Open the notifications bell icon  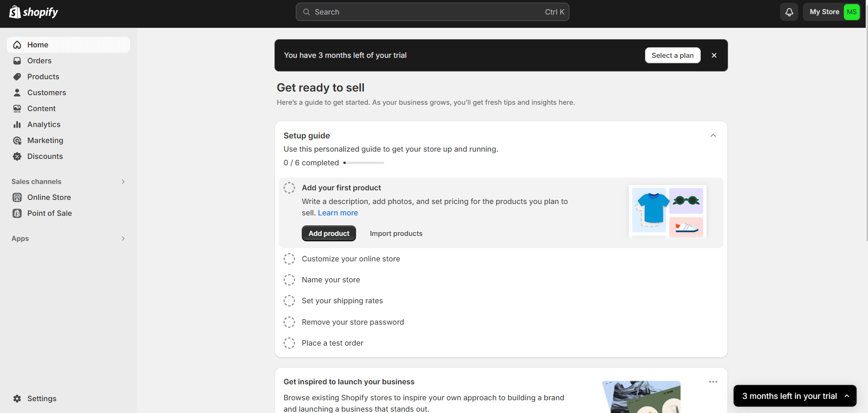(789, 12)
